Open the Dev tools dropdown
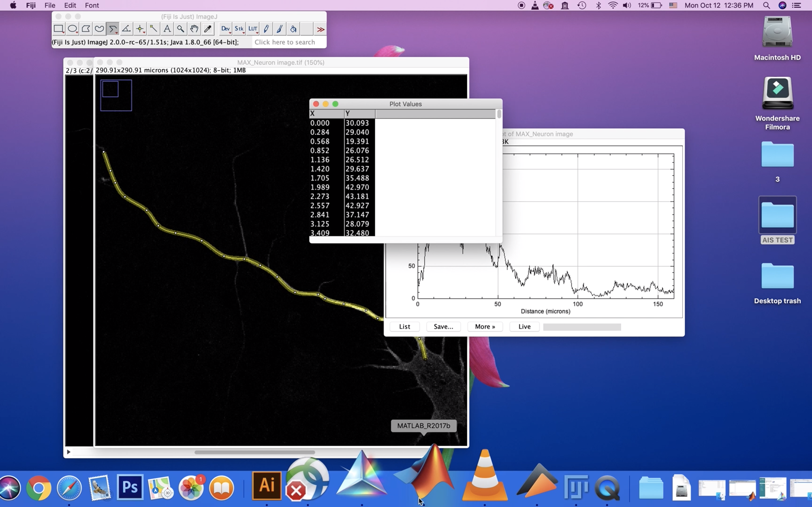Screen dimensions: 812x507 click(225, 29)
